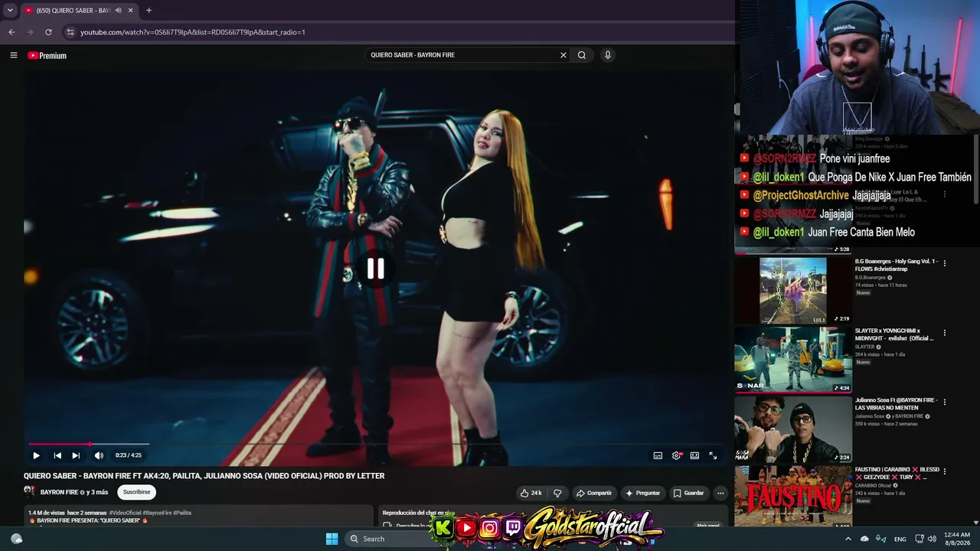
Task: Skip to next video in playlist
Action: coord(76,455)
